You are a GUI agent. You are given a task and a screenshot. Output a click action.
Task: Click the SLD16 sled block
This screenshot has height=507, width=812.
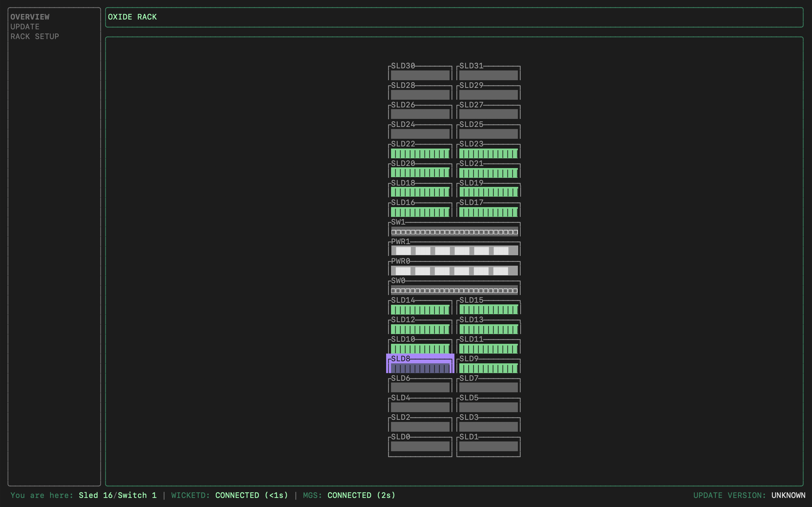pyautogui.click(x=420, y=212)
